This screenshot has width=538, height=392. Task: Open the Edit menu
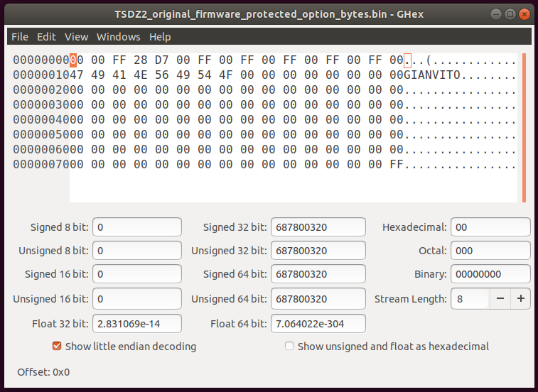click(46, 37)
